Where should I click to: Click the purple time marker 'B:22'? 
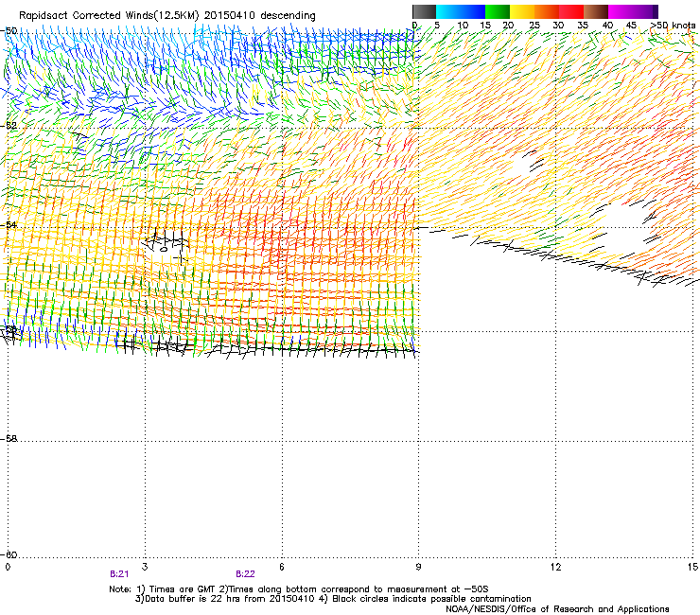pos(245,574)
